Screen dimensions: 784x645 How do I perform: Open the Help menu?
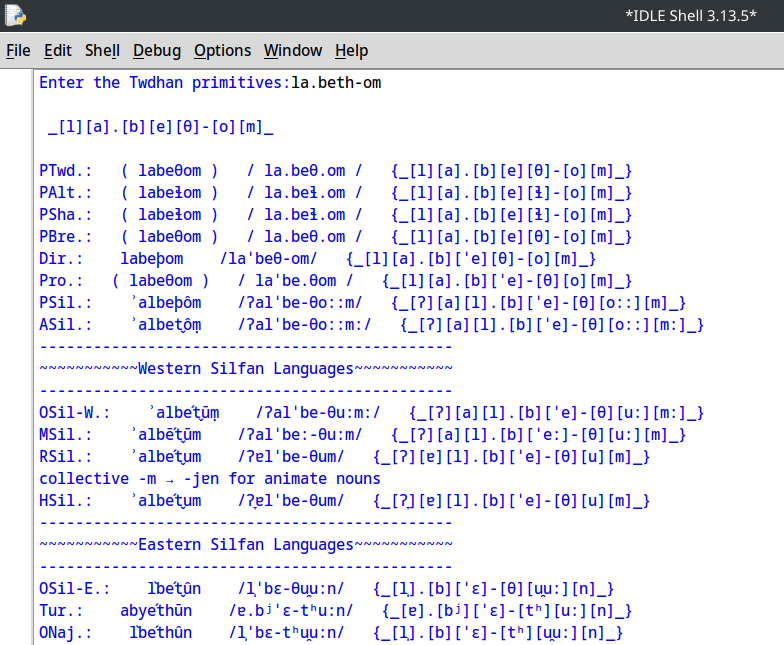tap(351, 50)
